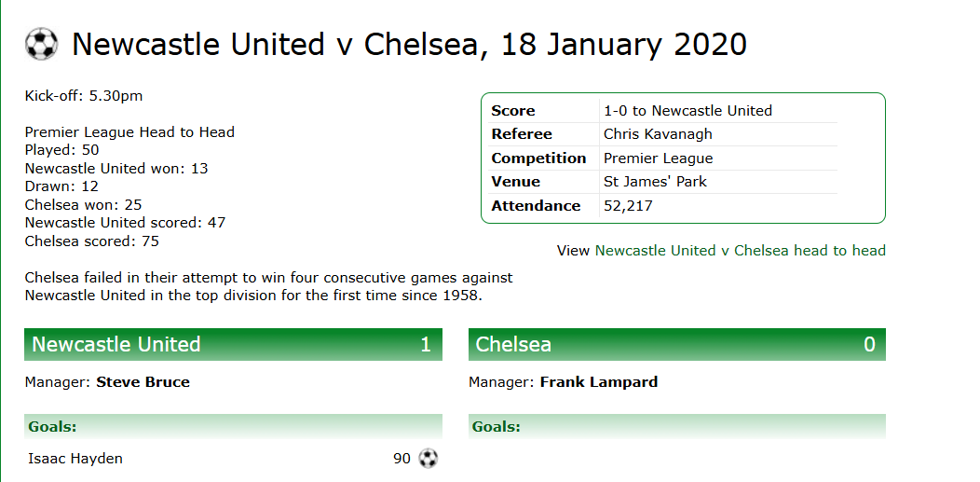The image size is (980, 482).
Task: Select manager name Steve Bruce
Action: 143,382
